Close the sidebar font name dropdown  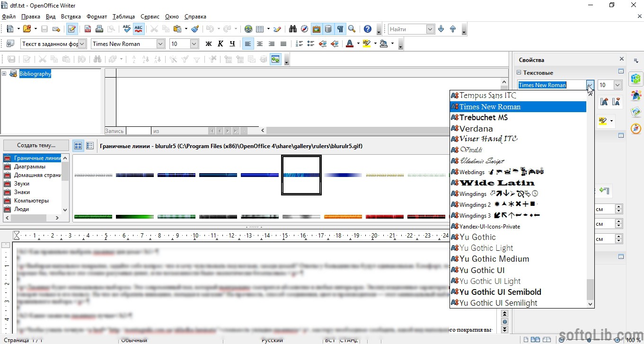click(x=590, y=85)
